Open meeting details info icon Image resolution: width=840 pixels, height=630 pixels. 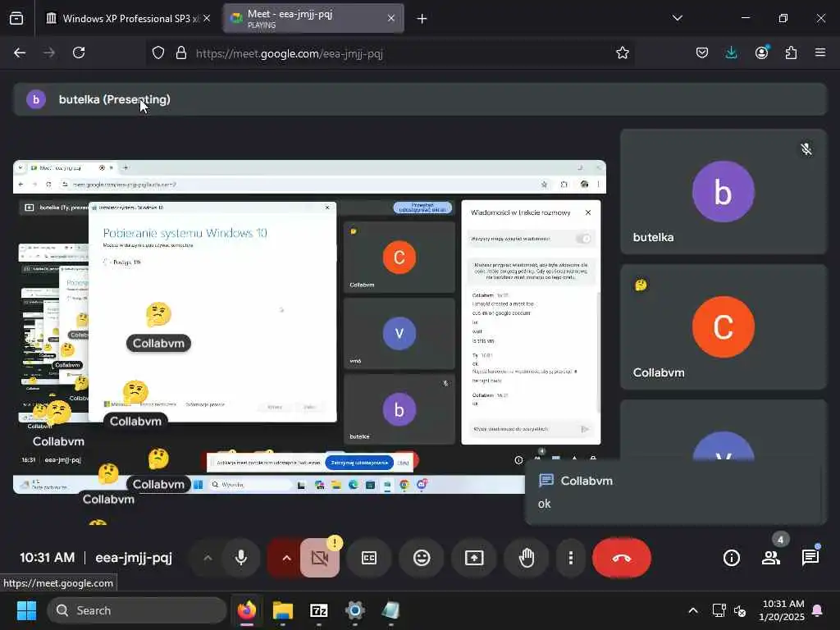pos(731,558)
